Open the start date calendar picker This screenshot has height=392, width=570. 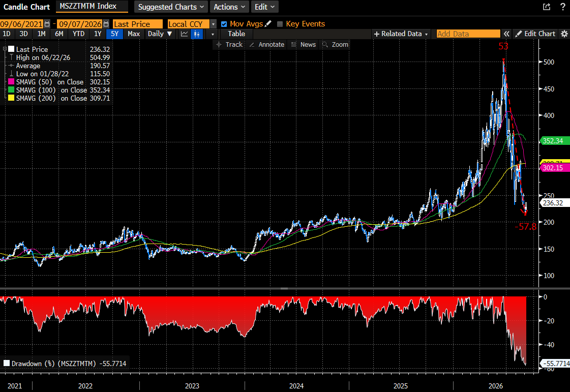(x=47, y=24)
